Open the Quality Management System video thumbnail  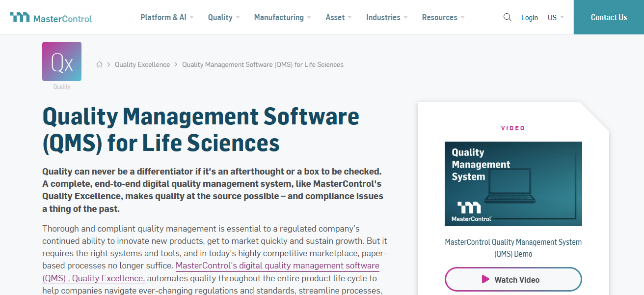coord(513,183)
